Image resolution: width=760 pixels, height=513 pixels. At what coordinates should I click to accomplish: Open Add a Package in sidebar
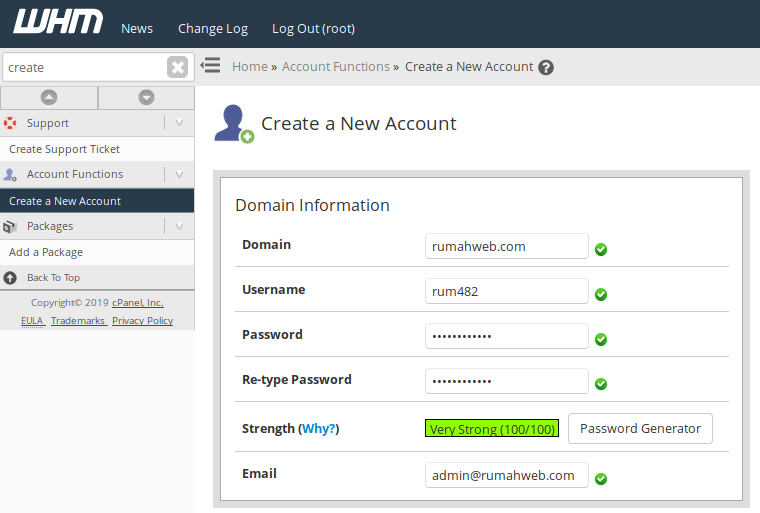[x=97, y=252]
